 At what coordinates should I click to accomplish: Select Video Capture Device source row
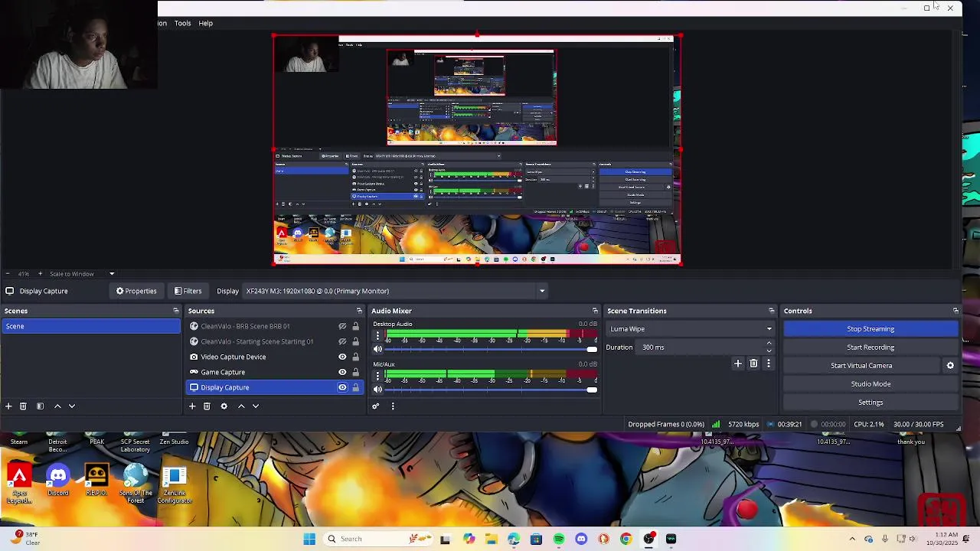pos(275,357)
